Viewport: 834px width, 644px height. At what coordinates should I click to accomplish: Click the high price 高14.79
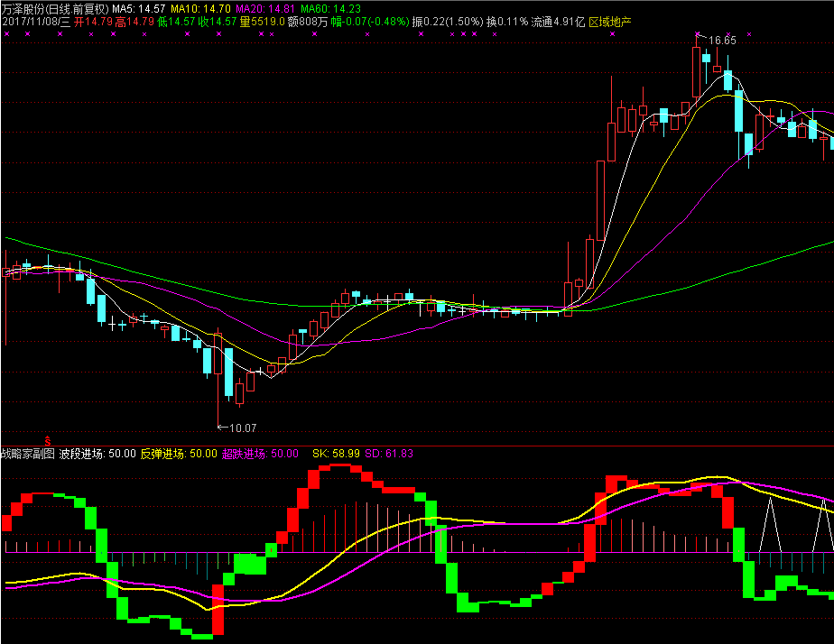click(134, 22)
